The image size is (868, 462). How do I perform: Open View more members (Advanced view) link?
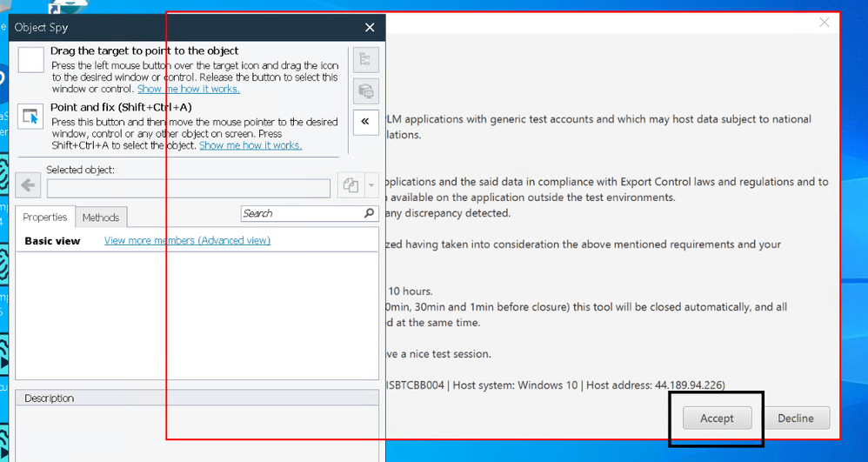[187, 241]
